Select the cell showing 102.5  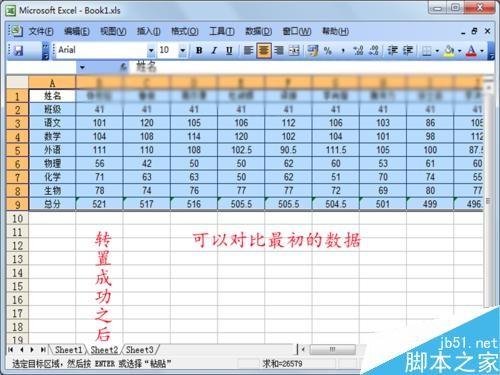pyautogui.click(x=241, y=150)
